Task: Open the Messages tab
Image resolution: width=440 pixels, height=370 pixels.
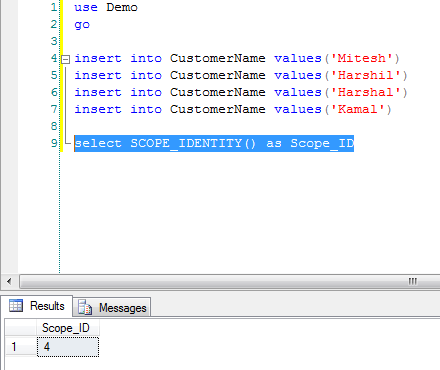Action: [112, 307]
